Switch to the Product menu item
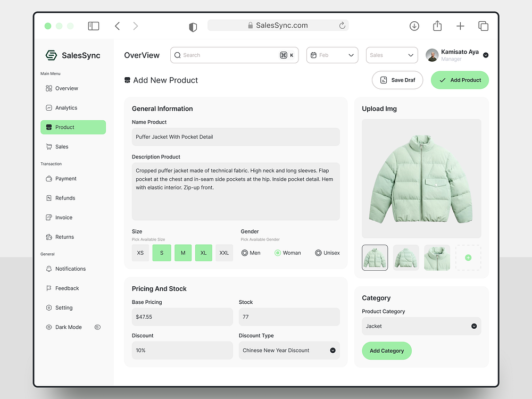The height and width of the screenshot is (399, 532). pos(73,127)
